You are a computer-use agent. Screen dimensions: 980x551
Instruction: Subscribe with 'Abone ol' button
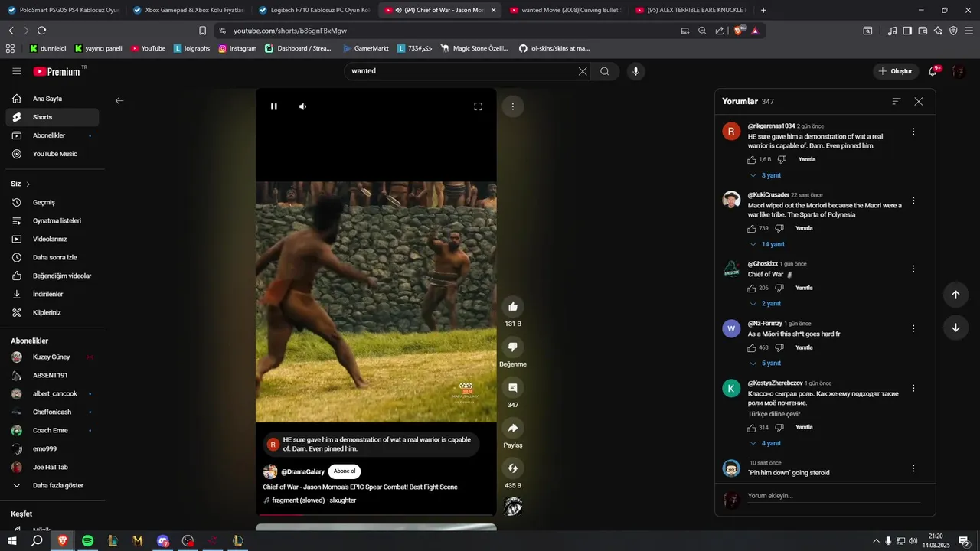[x=345, y=471]
